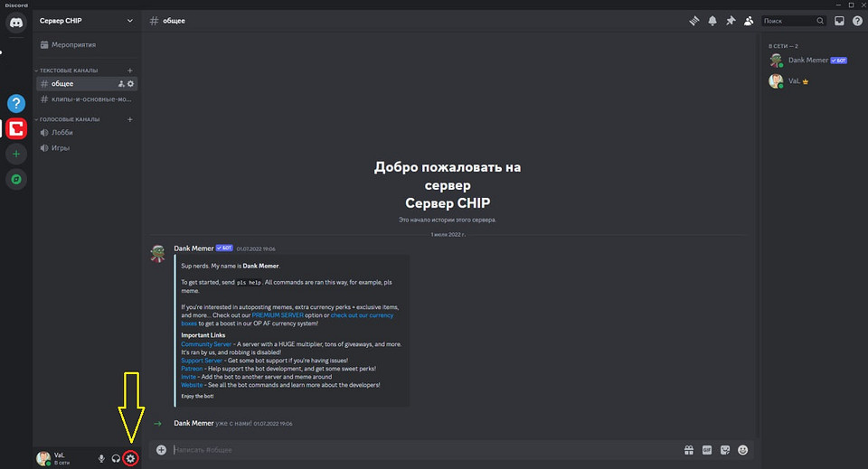Collapse the ТЕКСТОВЫЕ КАНАЛЫ category
This screenshot has width=868, height=469.
point(69,70)
